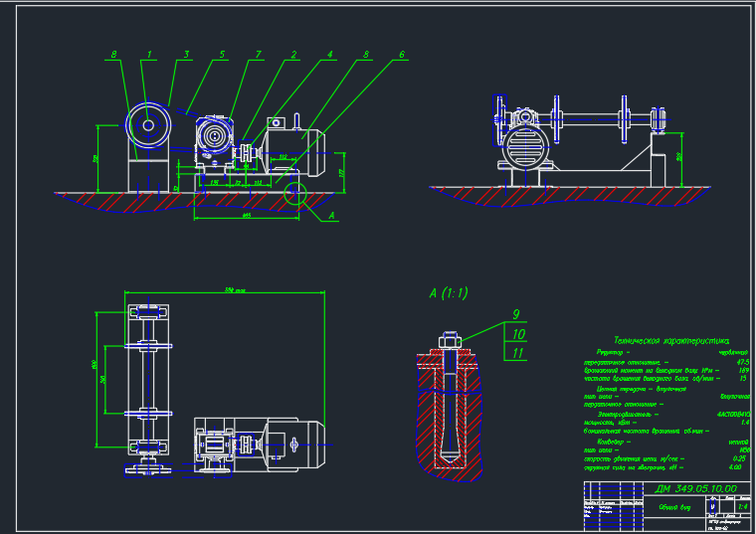
Task: Click callout number 10 in bolt detail
Action: point(517,333)
